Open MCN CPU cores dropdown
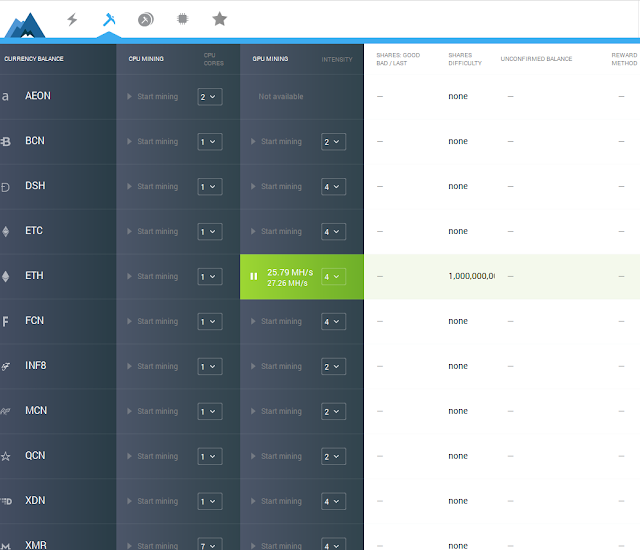The image size is (640, 550). click(x=210, y=411)
